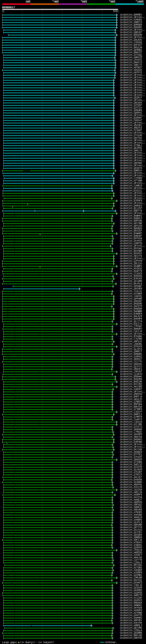
Task: Click the green ~80% color legend bar
Action: coord(101,4)
